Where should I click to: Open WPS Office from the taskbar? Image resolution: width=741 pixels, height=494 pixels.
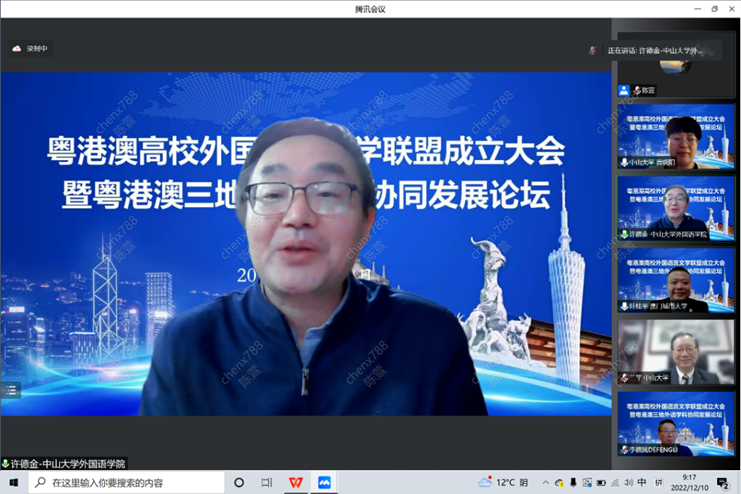pos(295,482)
